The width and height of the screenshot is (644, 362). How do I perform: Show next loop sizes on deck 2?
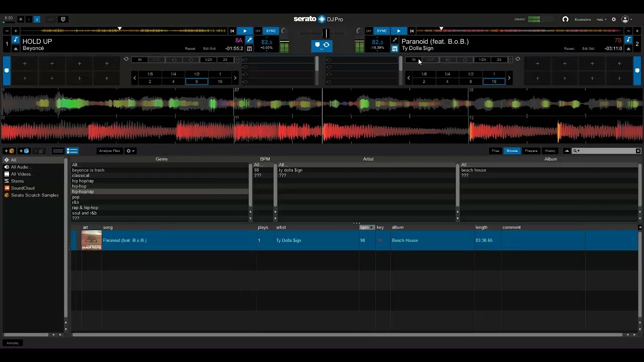tap(509, 78)
